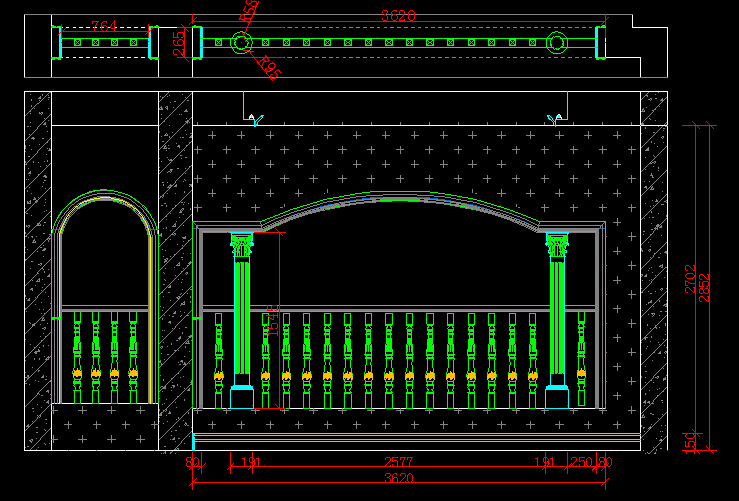This screenshot has height=501, width=739.
Task: Click the right column capital in elevation
Action: [557, 244]
